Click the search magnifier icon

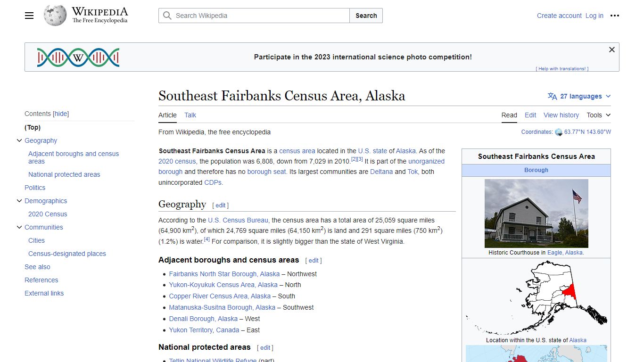tap(167, 16)
